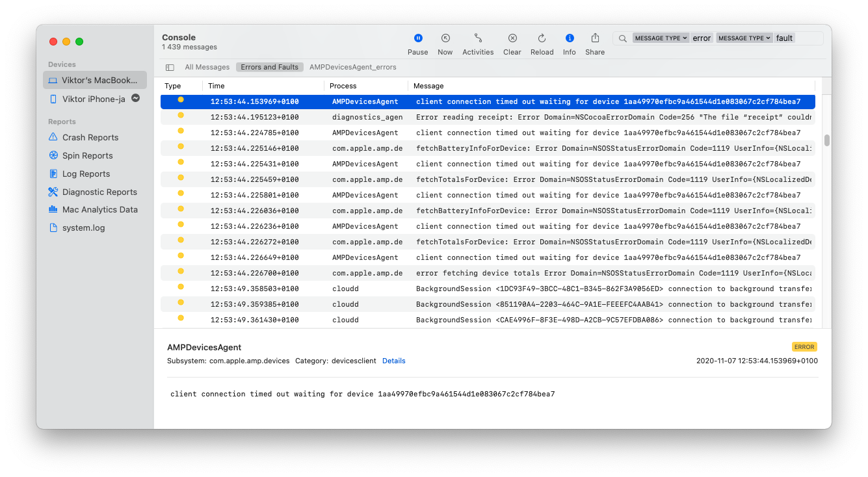Image resolution: width=868 pixels, height=477 pixels.
Task: Select the row at 12:53:44.226649+0100
Action: point(488,257)
